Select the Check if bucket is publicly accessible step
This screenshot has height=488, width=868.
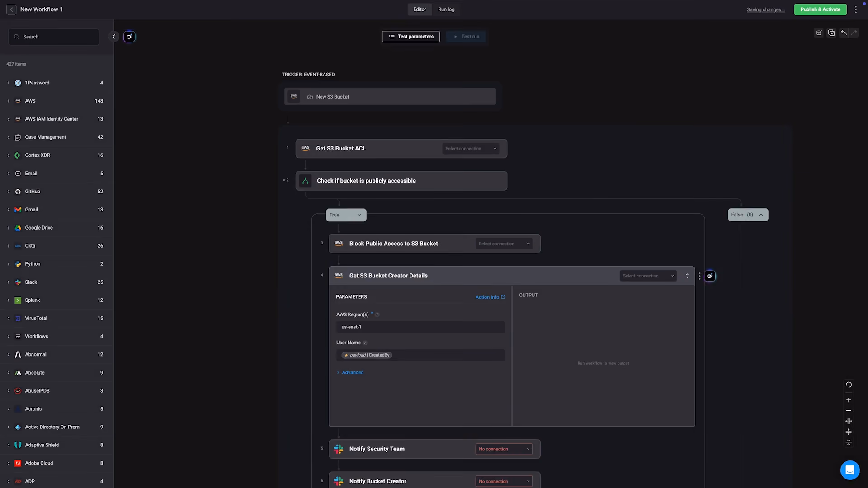(x=401, y=181)
